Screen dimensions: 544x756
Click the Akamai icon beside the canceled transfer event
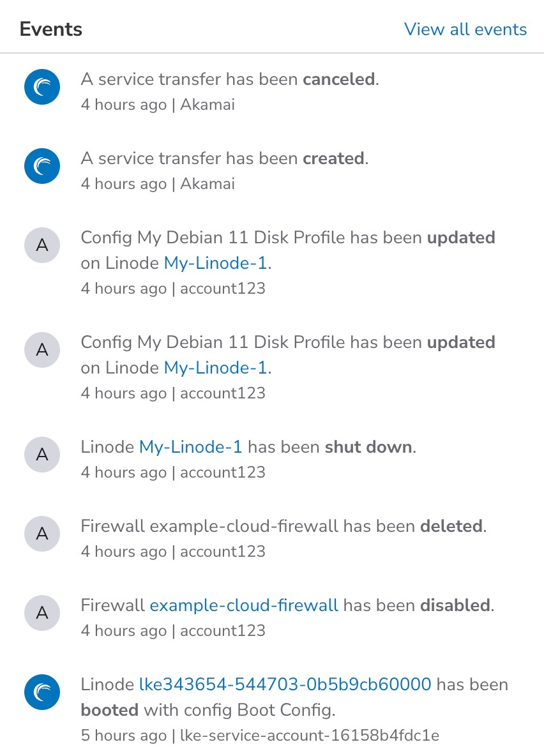click(x=42, y=87)
